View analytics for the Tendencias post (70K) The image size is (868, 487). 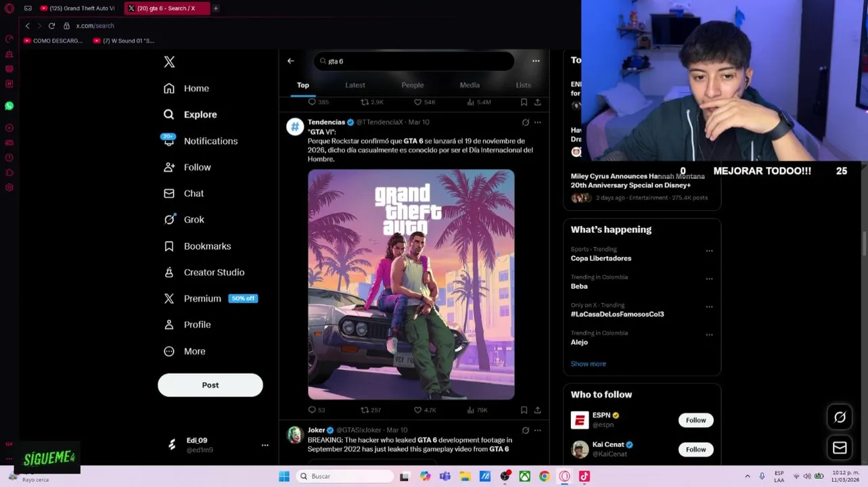477,410
